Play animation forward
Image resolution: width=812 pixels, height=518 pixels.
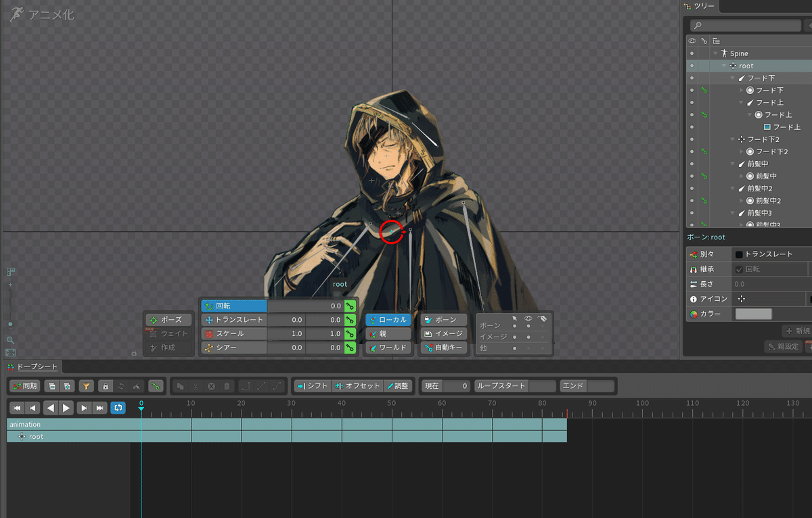coord(66,407)
